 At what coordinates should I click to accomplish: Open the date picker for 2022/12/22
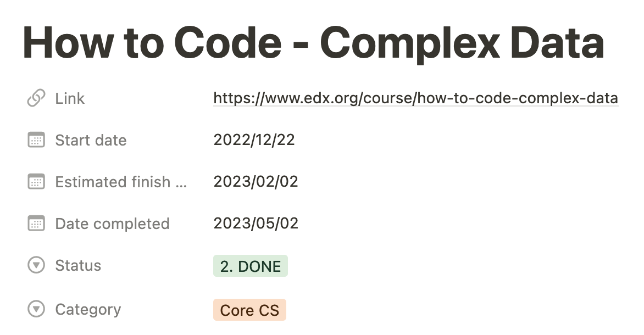(x=254, y=140)
